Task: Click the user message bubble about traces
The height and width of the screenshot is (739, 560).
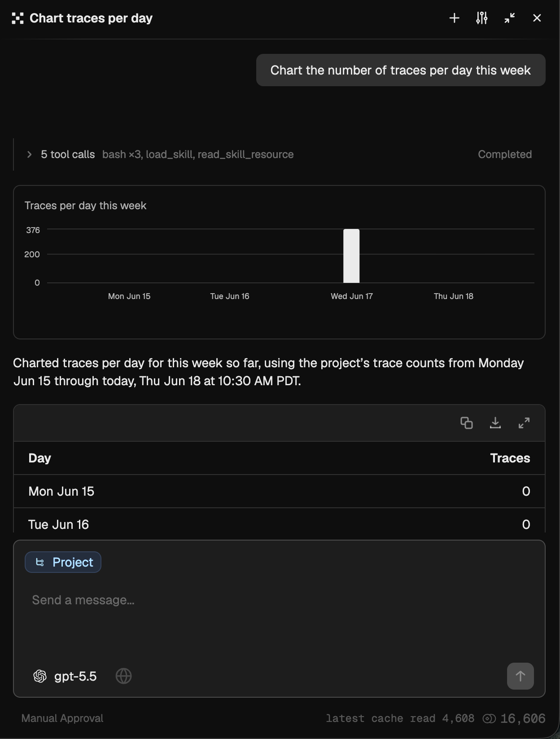Action: (x=401, y=70)
